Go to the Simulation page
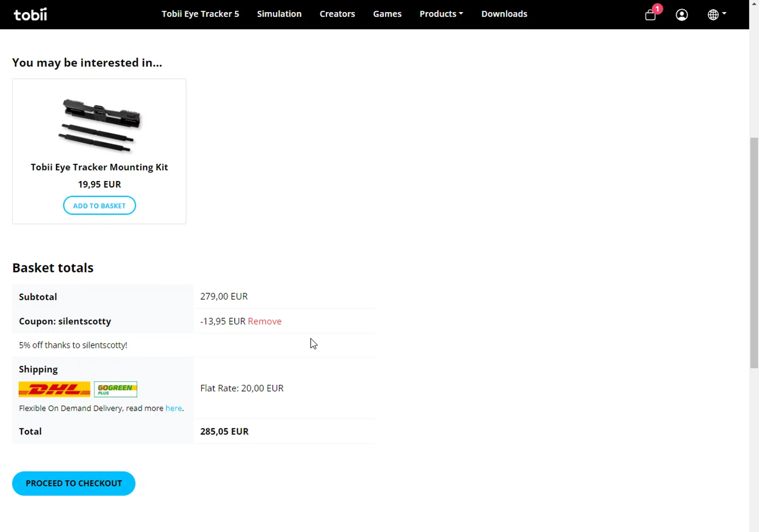 click(x=279, y=14)
